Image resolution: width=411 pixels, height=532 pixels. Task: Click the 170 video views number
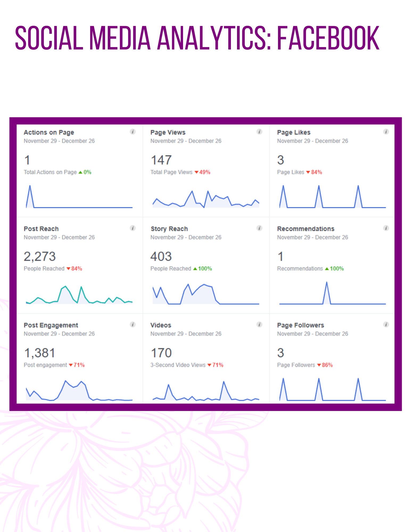[x=161, y=353]
